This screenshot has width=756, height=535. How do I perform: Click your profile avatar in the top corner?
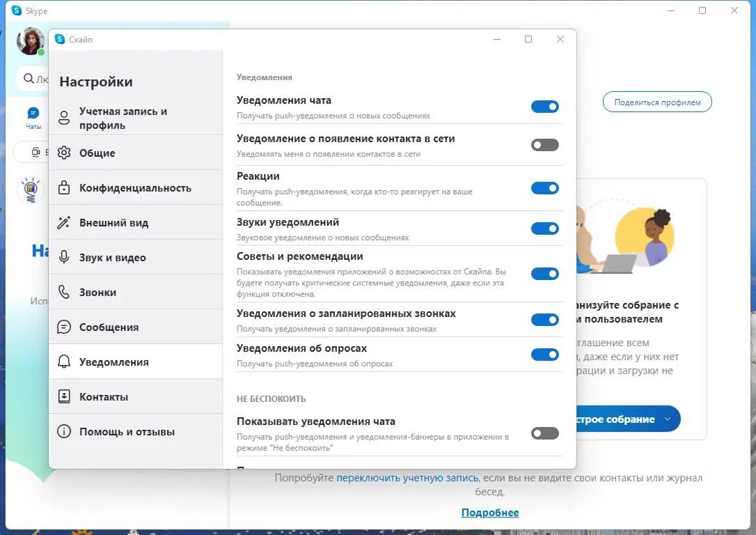pyautogui.click(x=29, y=41)
